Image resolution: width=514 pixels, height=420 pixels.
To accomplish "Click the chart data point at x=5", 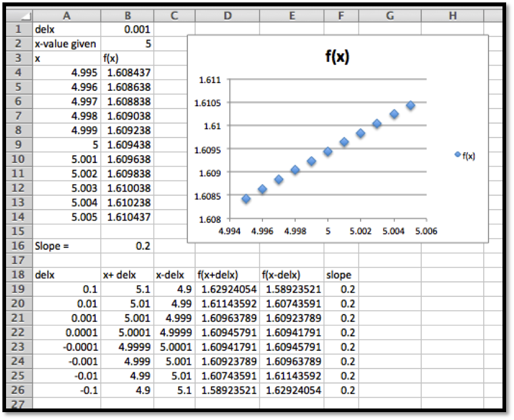I will click(328, 152).
